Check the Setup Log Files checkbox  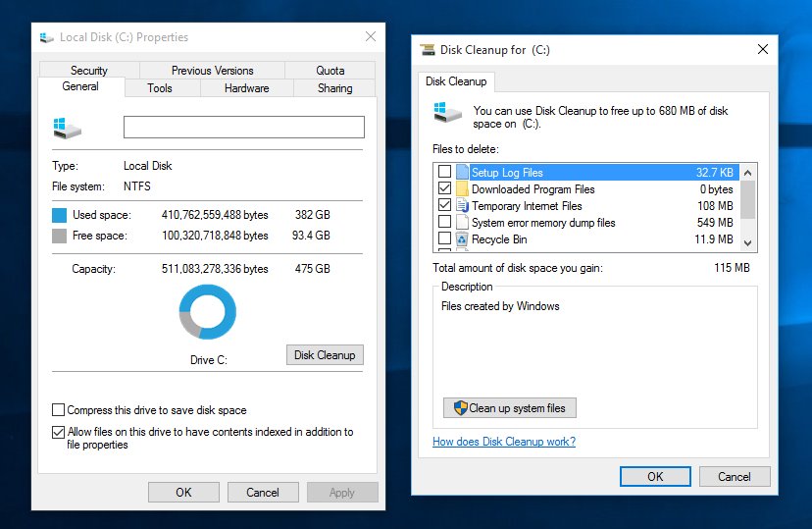[444, 172]
